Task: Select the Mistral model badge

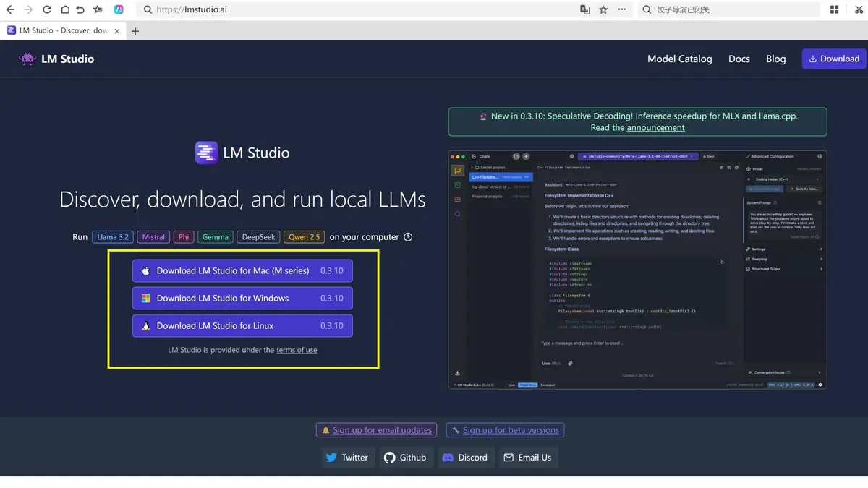Action: point(153,236)
